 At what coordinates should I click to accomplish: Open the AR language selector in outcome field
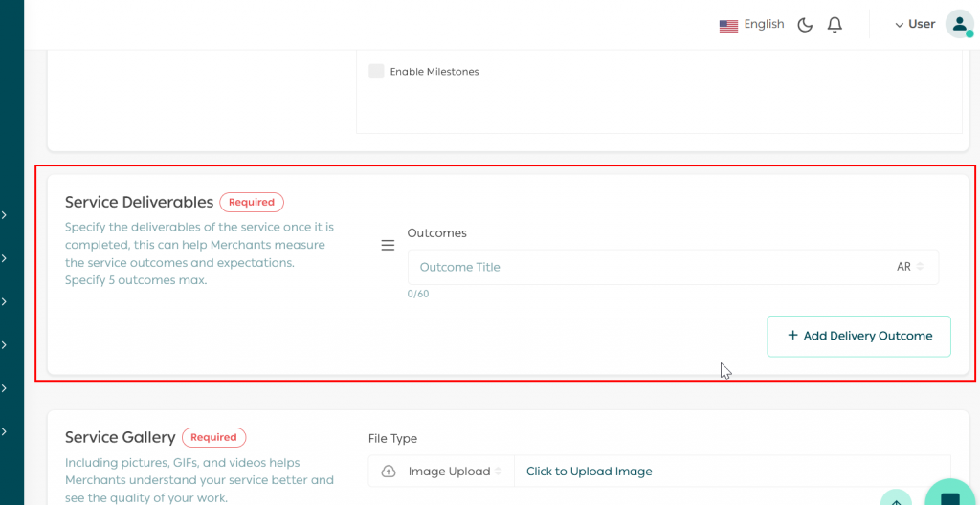tap(909, 268)
